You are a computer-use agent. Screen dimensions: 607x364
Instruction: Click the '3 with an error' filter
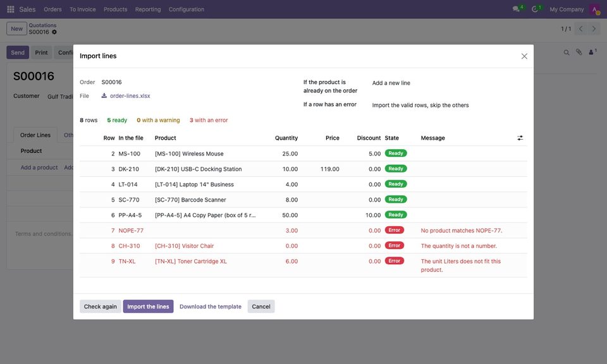209,120
